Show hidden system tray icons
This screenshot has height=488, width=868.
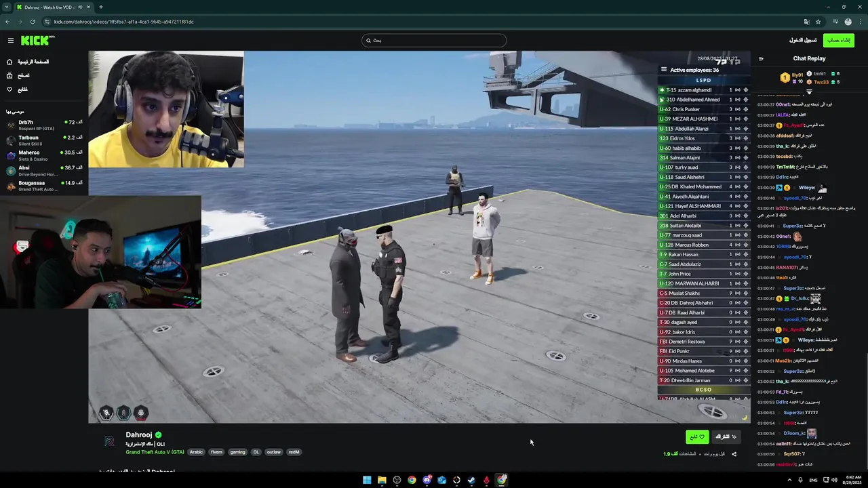click(x=789, y=480)
